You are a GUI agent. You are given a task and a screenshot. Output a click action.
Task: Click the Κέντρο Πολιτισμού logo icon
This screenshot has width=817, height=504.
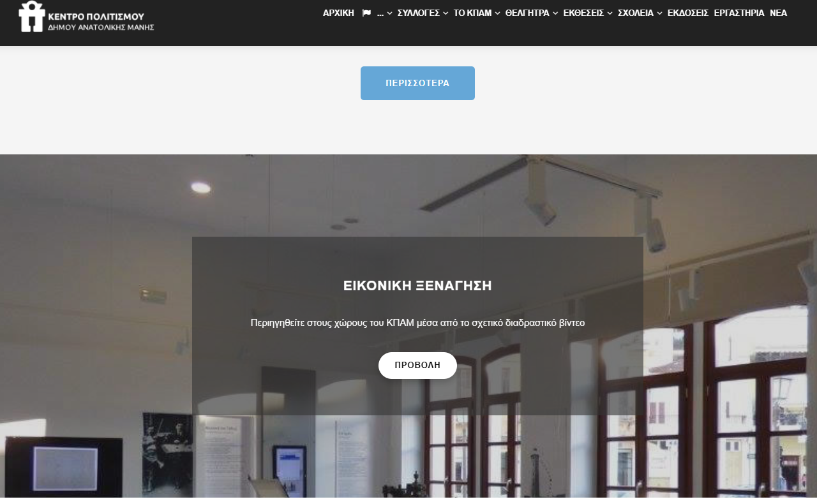click(x=32, y=17)
